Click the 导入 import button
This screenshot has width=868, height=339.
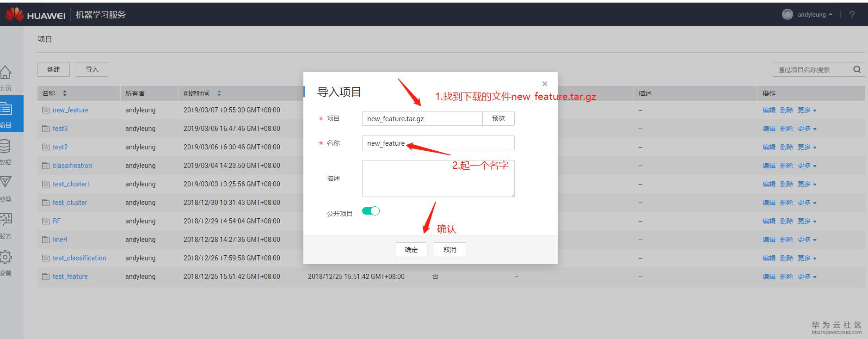tap(92, 69)
